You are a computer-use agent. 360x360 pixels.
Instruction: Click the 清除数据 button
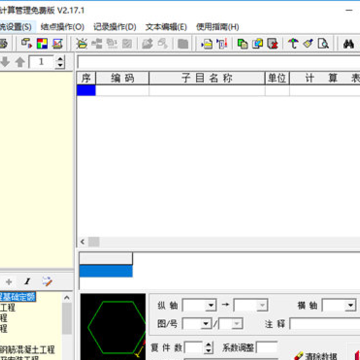coord(316,356)
